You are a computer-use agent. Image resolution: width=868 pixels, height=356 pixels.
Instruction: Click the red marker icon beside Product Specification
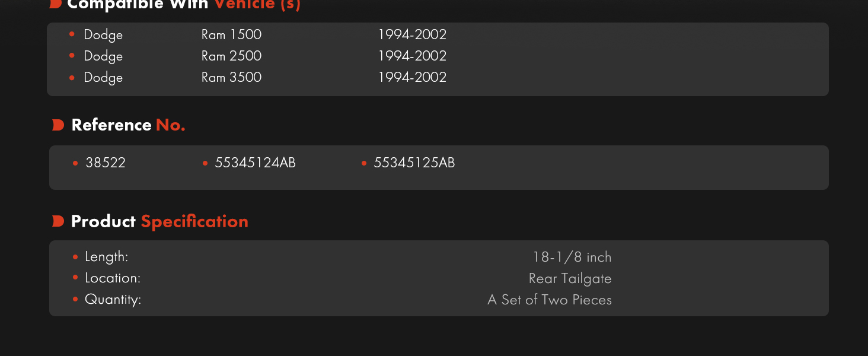(x=58, y=221)
